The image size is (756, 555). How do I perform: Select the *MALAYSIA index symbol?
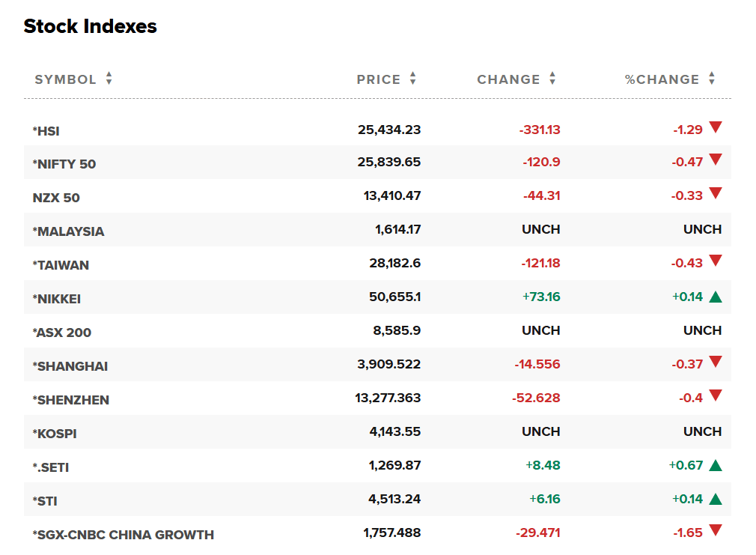pos(68,231)
